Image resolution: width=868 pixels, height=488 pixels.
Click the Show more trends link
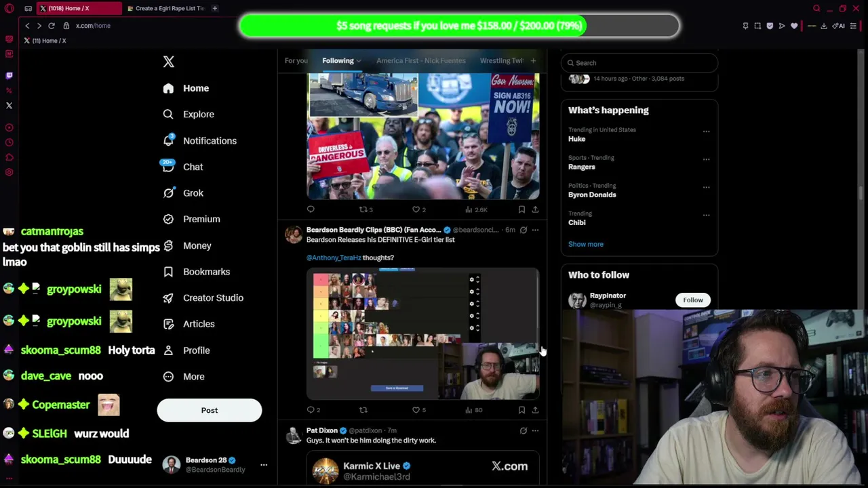[586, 244]
